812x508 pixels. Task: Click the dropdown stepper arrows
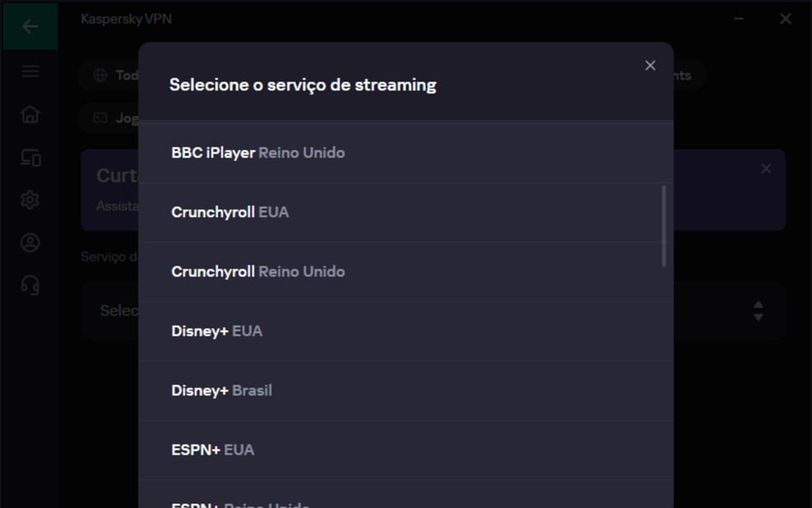(x=757, y=311)
